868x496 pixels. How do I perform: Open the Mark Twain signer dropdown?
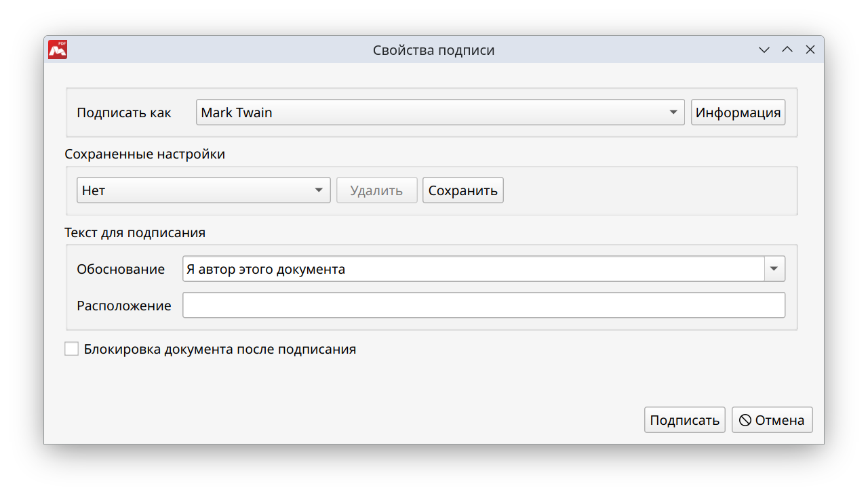tap(434, 112)
